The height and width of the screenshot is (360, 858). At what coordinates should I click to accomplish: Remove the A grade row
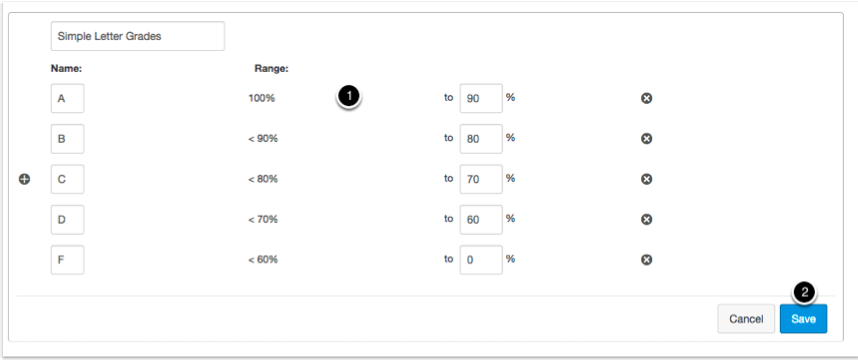(646, 98)
